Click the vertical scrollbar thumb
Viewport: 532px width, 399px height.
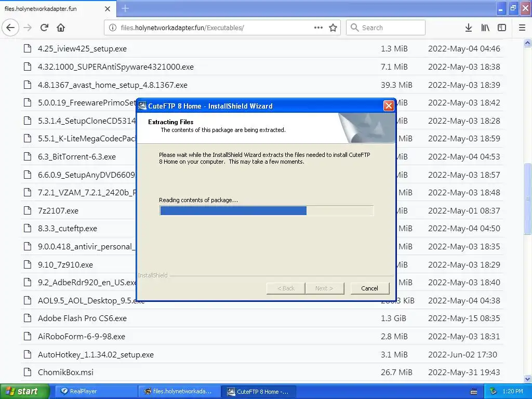click(x=528, y=198)
